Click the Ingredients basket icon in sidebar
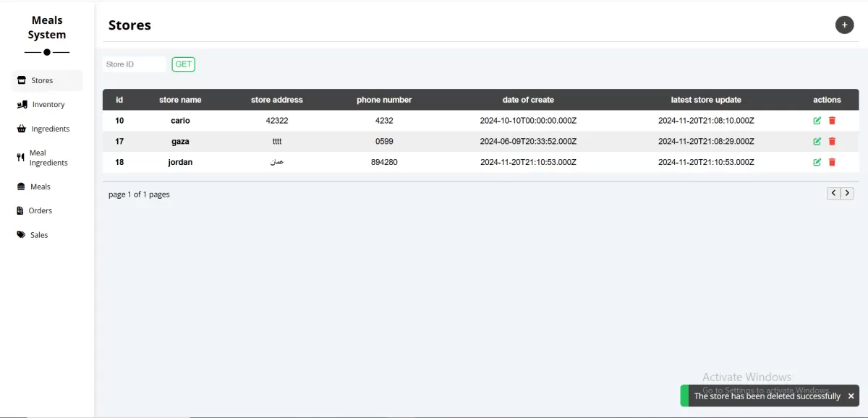 click(22, 129)
